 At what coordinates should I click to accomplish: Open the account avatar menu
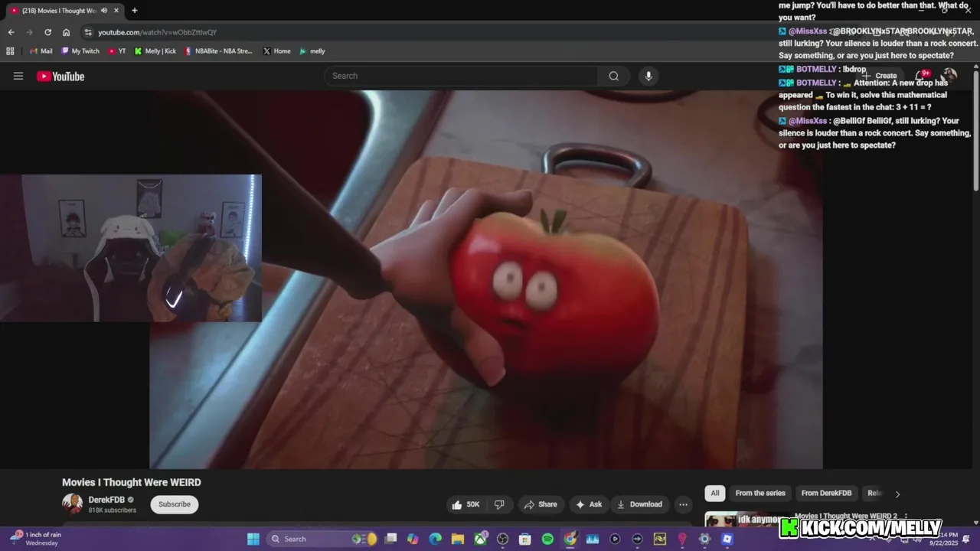click(949, 75)
